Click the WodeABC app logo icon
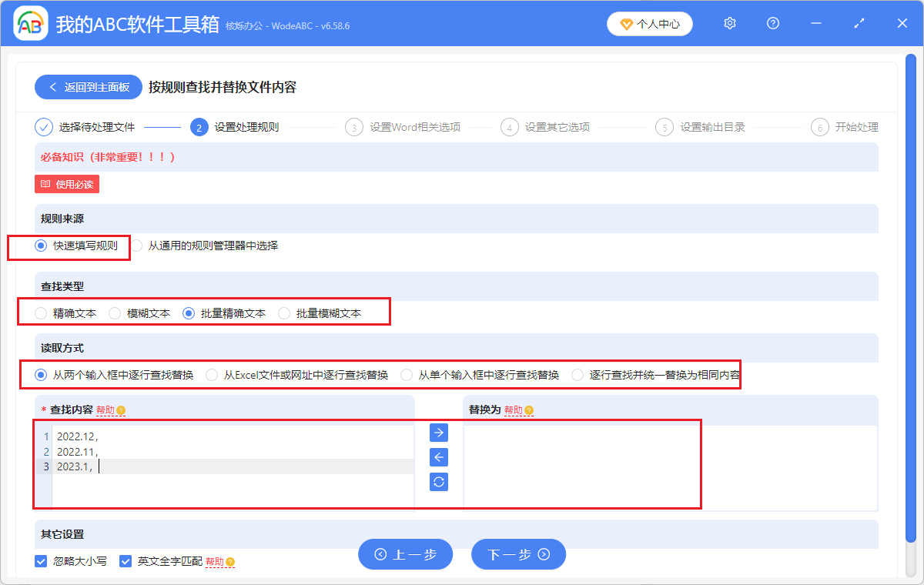The image size is (924, 585). (29, 23)
